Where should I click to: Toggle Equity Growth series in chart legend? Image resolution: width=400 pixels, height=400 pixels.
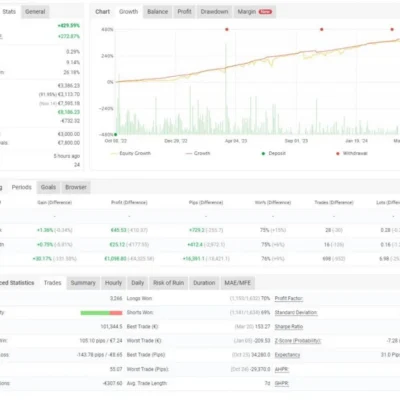pos(130,153)
